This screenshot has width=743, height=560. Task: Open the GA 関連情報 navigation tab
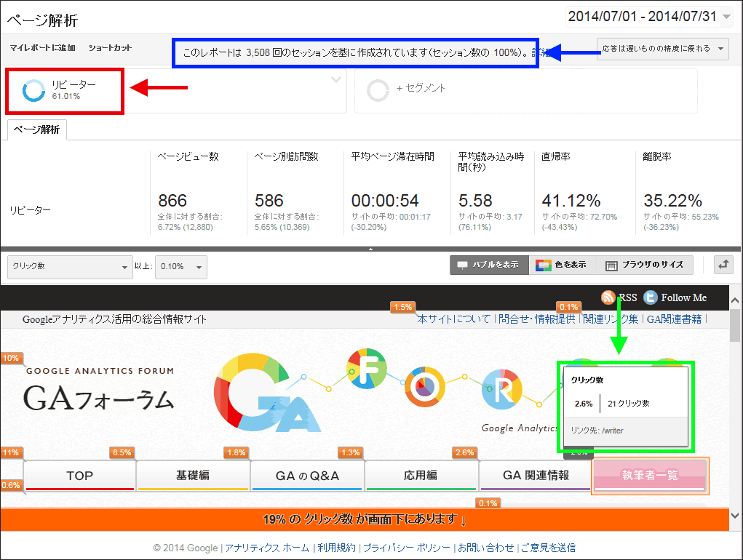(536, 476)
